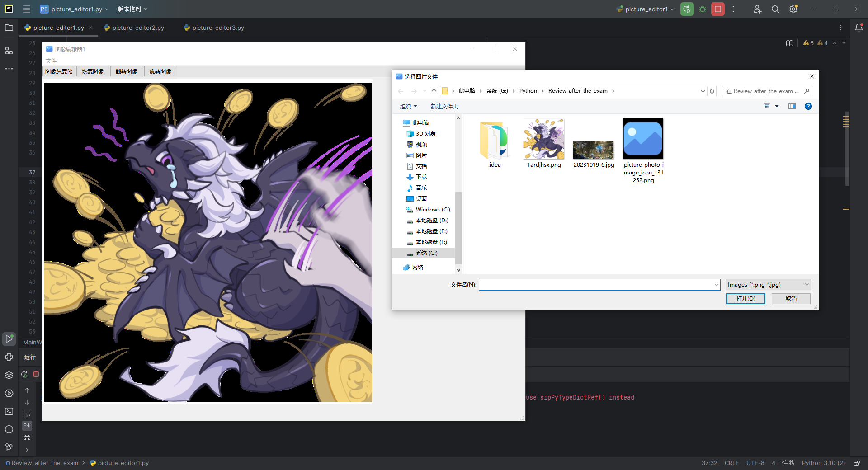868x470 pixels.
Task: Toggle scroll-to-end in Run panel
Action: (27, 426)
